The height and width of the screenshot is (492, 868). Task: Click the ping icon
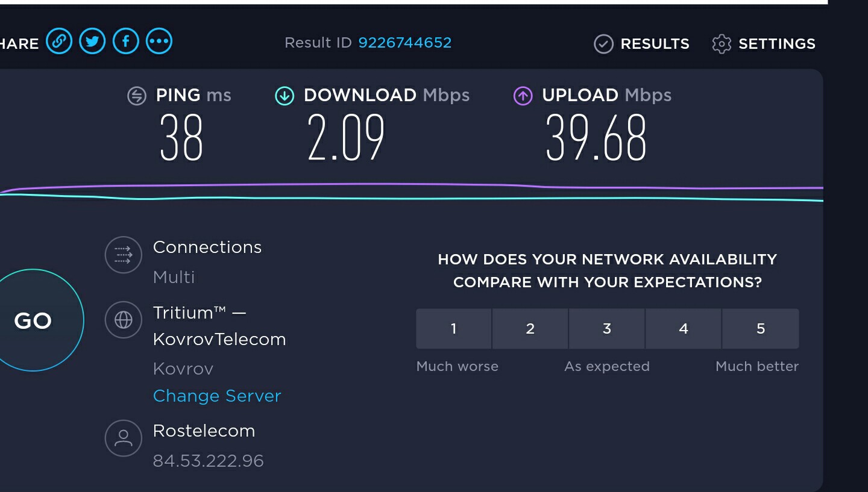tap(137, 96)
